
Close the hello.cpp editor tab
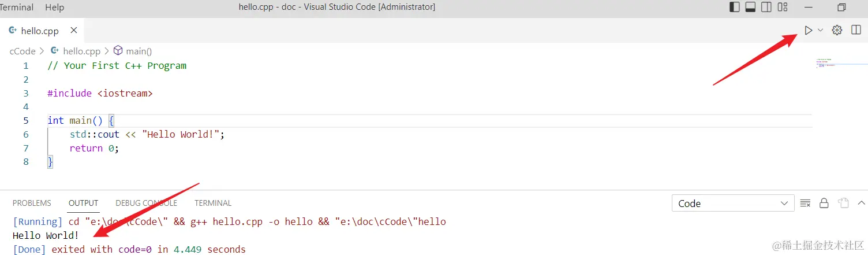coord(73,31)
